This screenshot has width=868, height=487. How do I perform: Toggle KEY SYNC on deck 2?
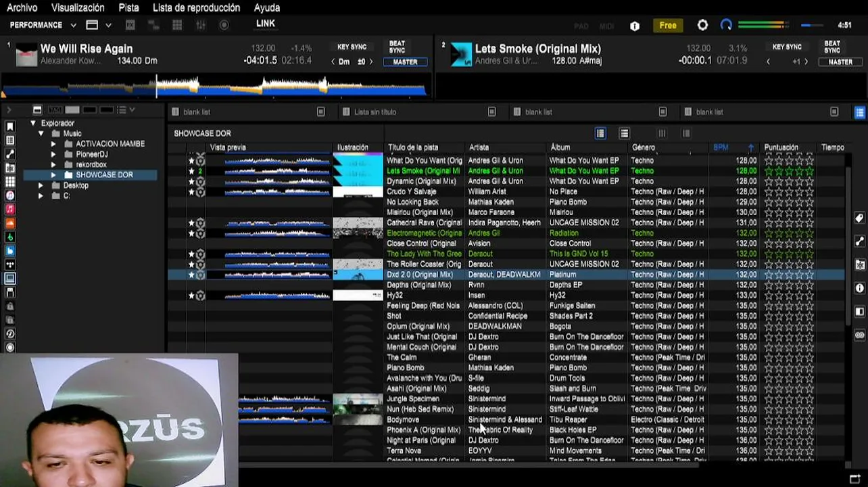787,47
